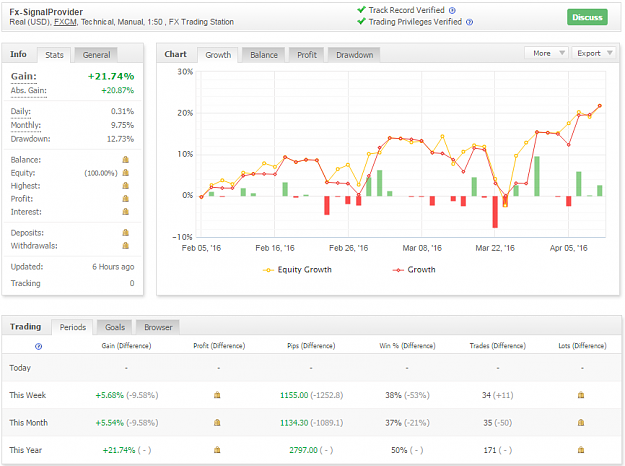This screenshot has height=466, width=625.
Task: Click the Trading Privileges Verified checkmark
Action: (361, 21)
